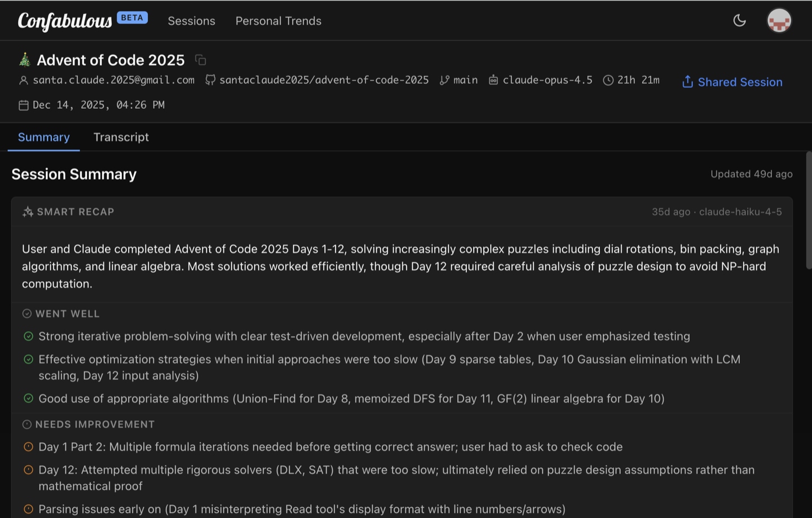Click the SMART RECAP label
Image resolution: width=812 pixels, height=518 pixels.
pos(76,212)
